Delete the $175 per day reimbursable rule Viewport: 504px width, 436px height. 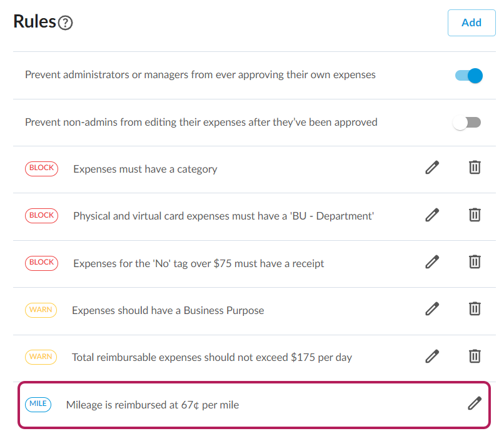(475, 356)
